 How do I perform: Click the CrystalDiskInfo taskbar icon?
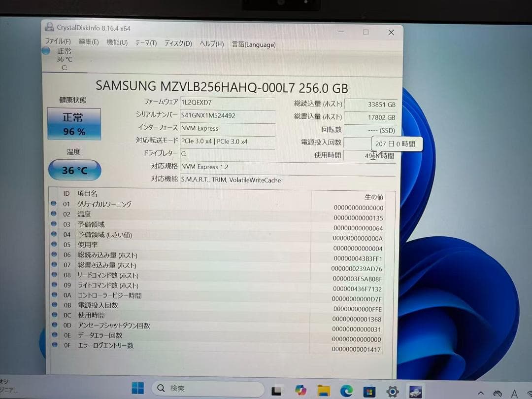(x=416, y=392)
